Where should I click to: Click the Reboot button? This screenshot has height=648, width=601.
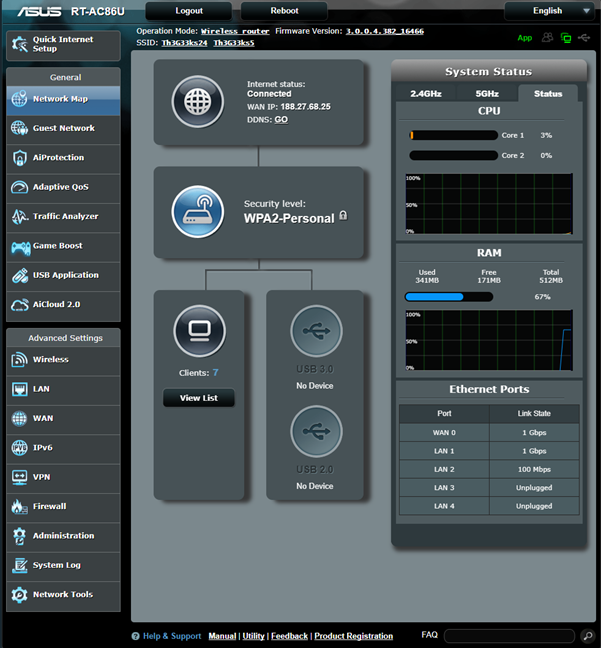[x=284, y=11]
